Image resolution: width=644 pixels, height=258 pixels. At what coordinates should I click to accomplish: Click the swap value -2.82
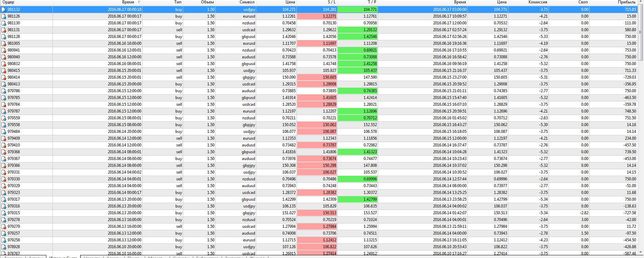(x=584, y=213)
